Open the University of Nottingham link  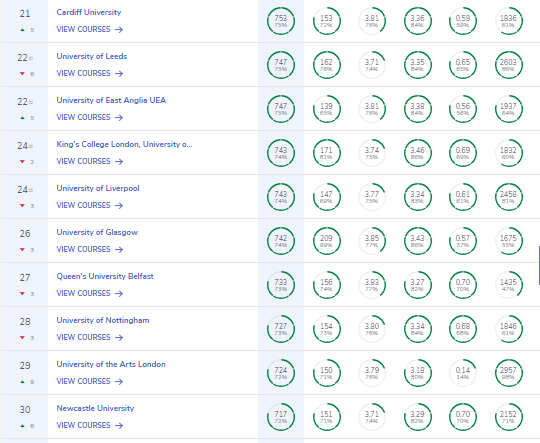coord(103,320)
